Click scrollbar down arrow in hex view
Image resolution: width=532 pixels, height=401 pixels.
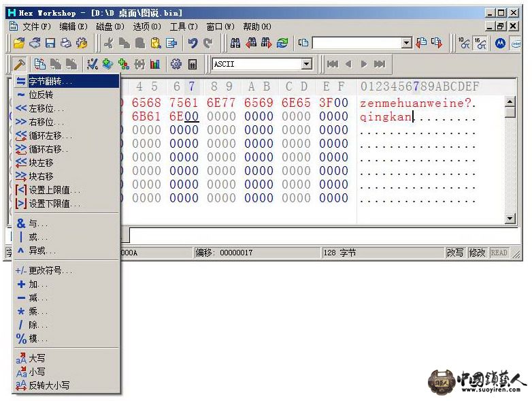click(x=510, y=219)
